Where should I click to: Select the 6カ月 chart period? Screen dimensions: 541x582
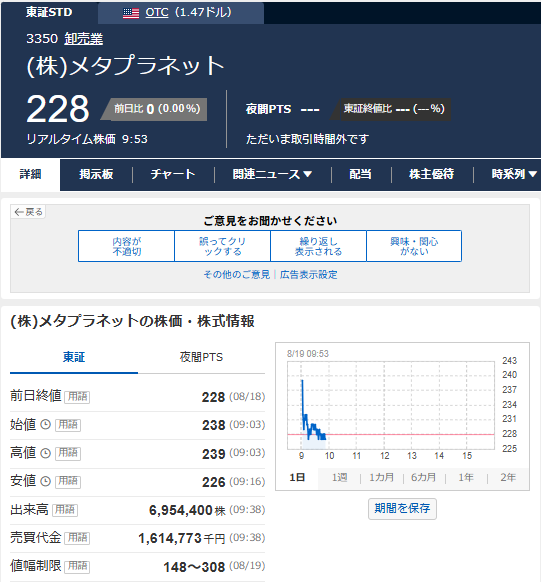[423, 477]
